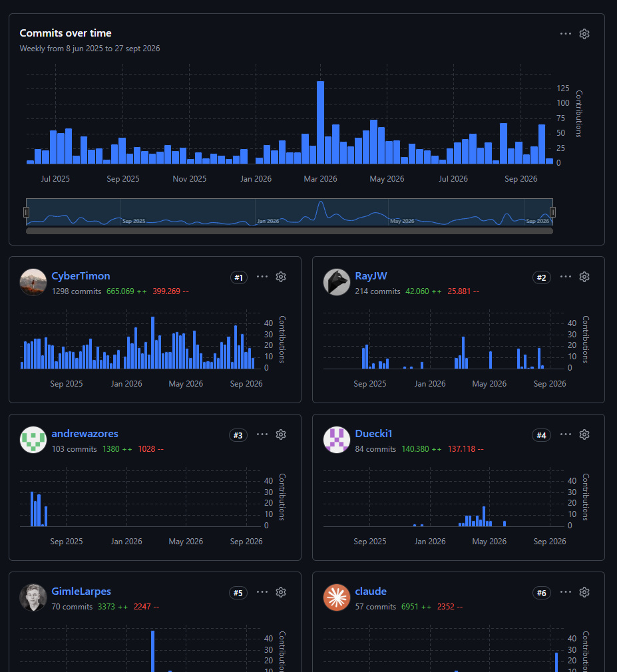
Task: Click the "Commits over time" heading
Action: tap(66, 33)
